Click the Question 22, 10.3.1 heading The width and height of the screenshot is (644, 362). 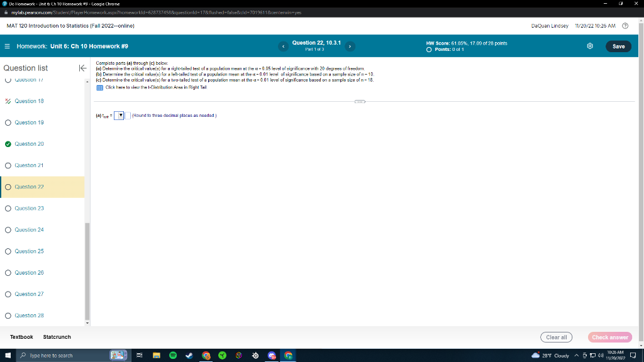(316, 43)
